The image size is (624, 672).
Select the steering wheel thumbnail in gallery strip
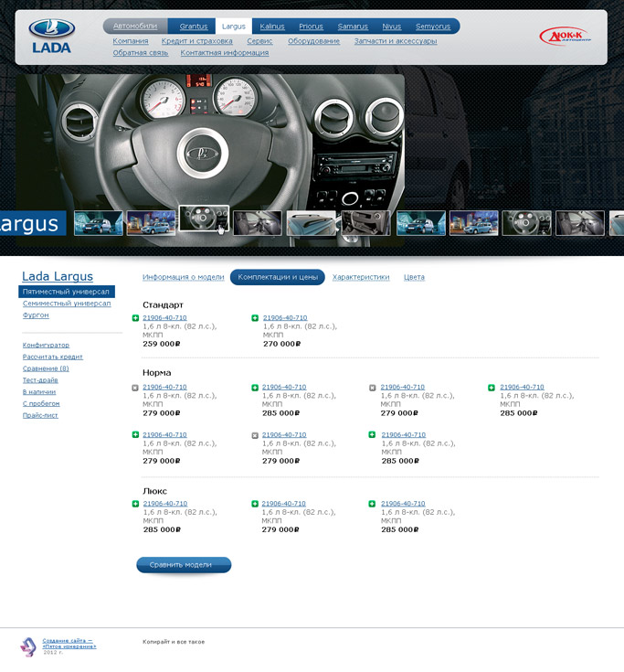tap(204, 219)
